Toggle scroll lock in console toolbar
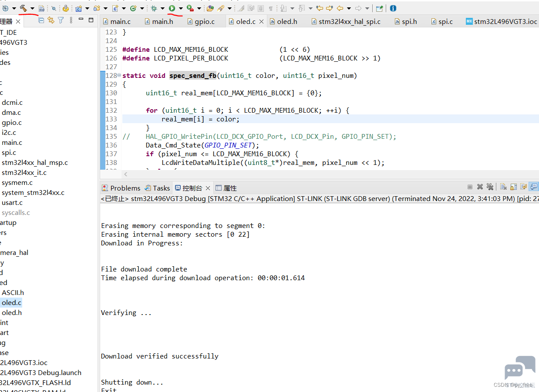This screenshot has height=392, width=539. click(x=514, y=187)
